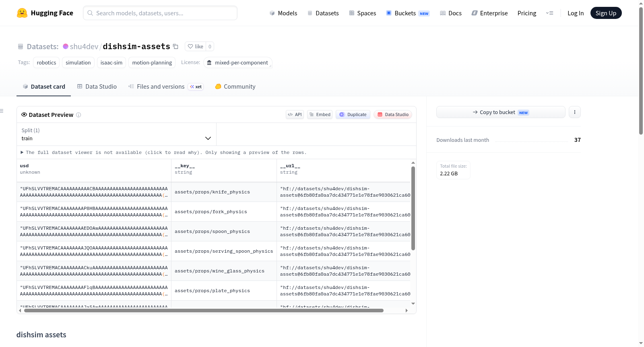This screenshot has height=347, width=644.
Task: Click the API button in Dataset Preview
Action: (x=295, y=114)
